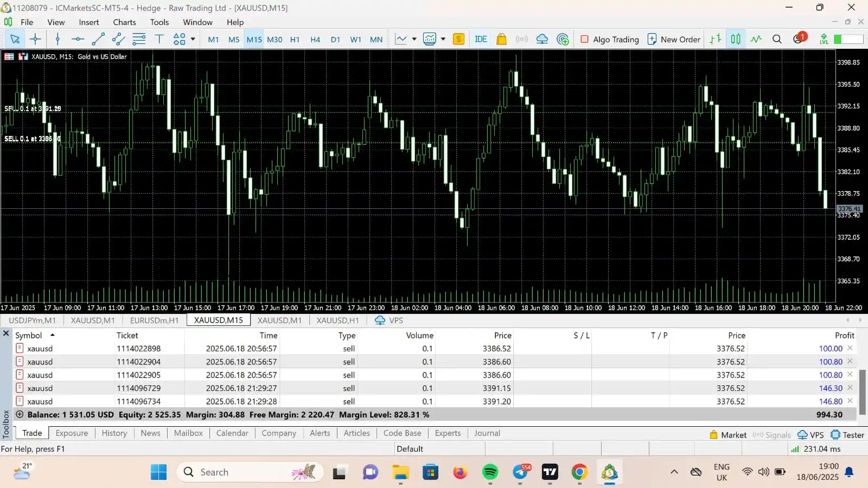This screenshot has width=868, height=488.
Task: Open the shapes objects tool
Action: 180,39
